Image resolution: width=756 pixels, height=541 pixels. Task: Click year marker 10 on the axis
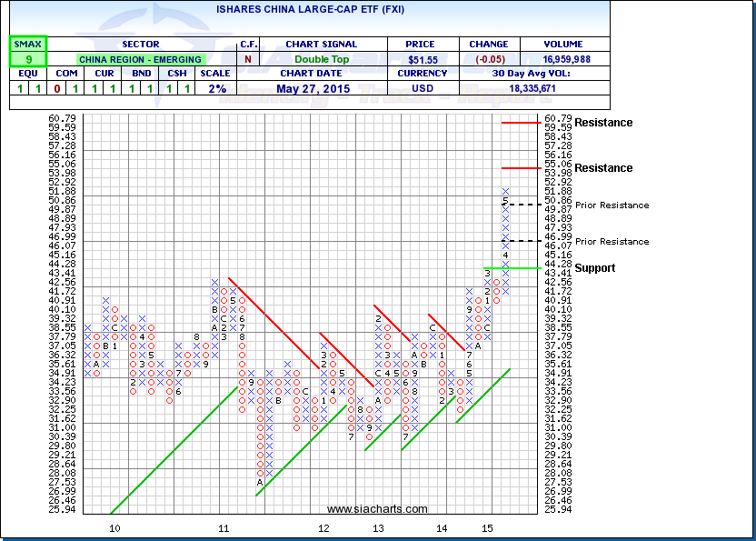tap(114, 527)
